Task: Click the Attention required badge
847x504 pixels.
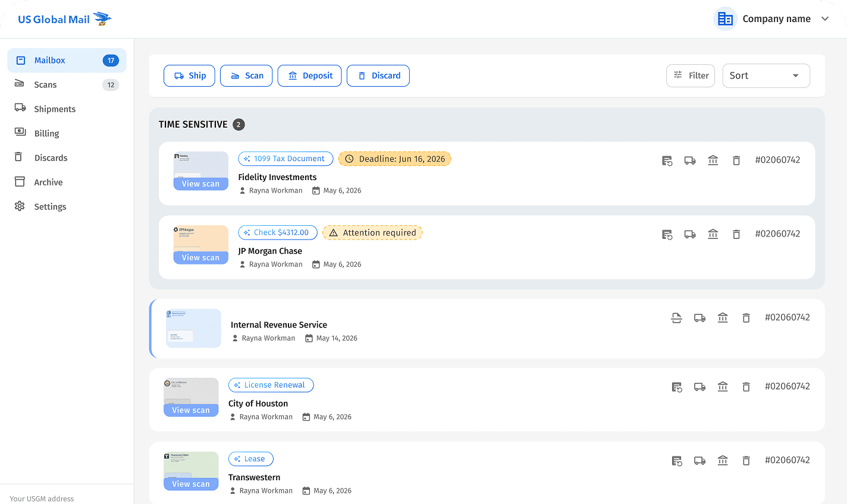Action: tap(372, 232)
